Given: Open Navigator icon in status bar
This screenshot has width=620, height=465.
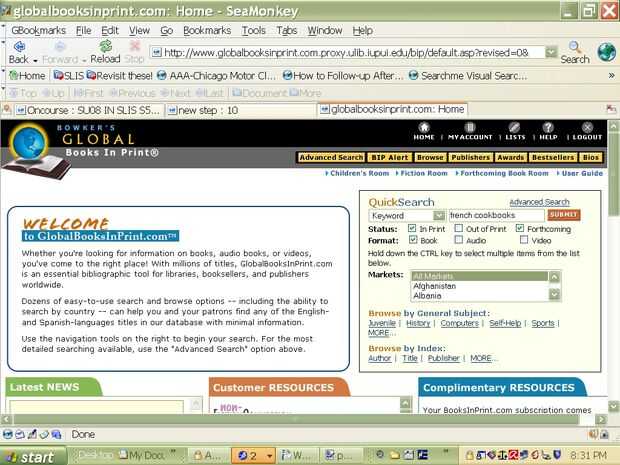Looking at the screenshot, I should pos(7,434).
